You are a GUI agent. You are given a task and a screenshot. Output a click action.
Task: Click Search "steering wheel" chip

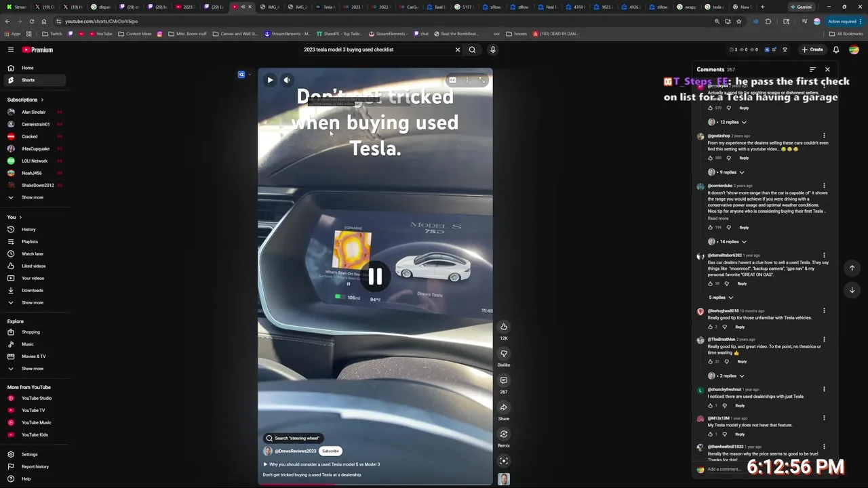[292, 438]
